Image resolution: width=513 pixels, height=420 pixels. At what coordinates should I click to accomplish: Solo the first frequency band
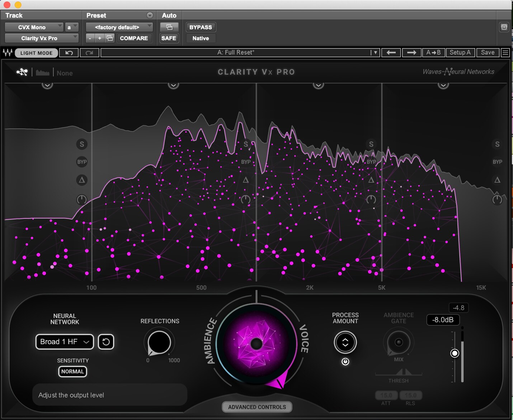[82, 144]
